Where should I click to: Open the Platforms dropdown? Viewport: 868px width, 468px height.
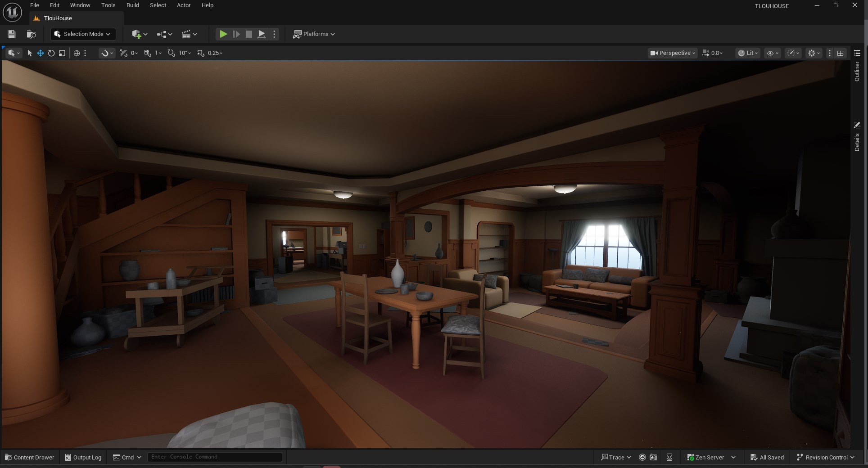point(314,34)
